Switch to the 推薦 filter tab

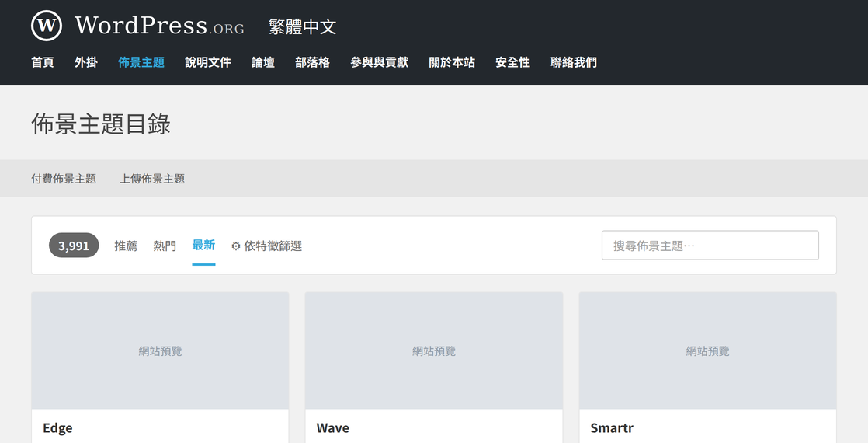[x=126, y=246]
